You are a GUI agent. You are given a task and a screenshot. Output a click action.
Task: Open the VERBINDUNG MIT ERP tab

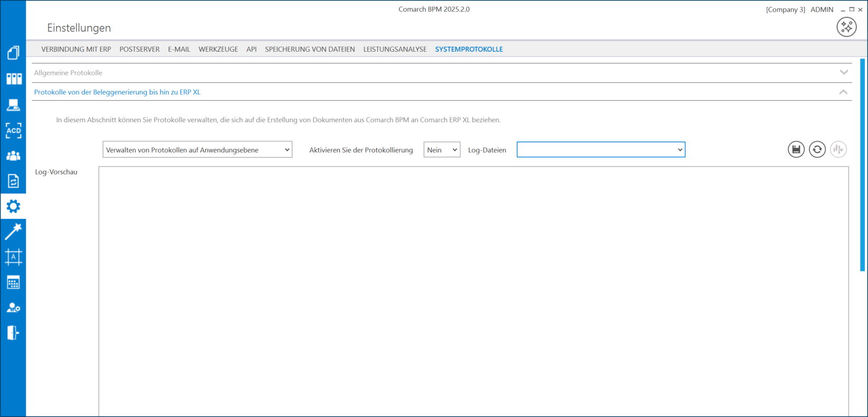pos(76,49)
